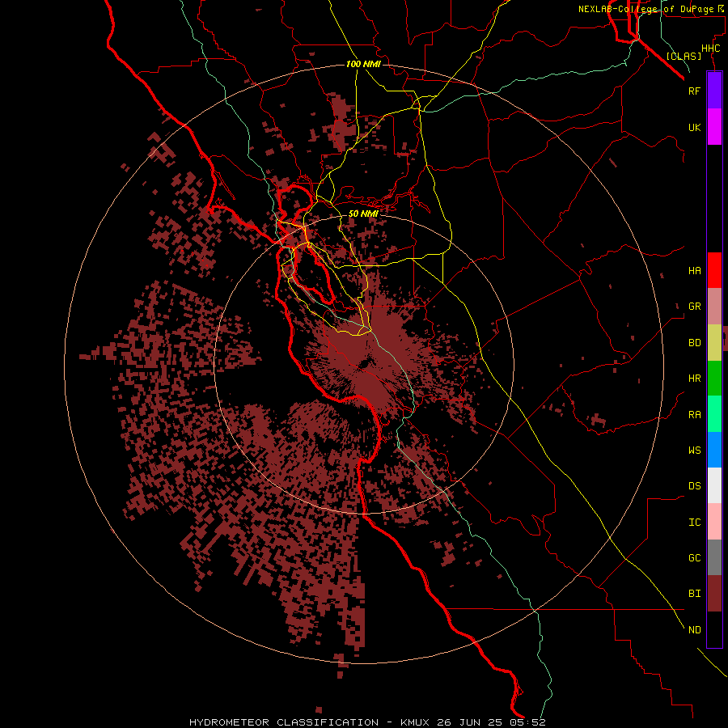The image size is (728, 728).
Task: Click the BD yellow legend swatch
Action: click(714, 343)
